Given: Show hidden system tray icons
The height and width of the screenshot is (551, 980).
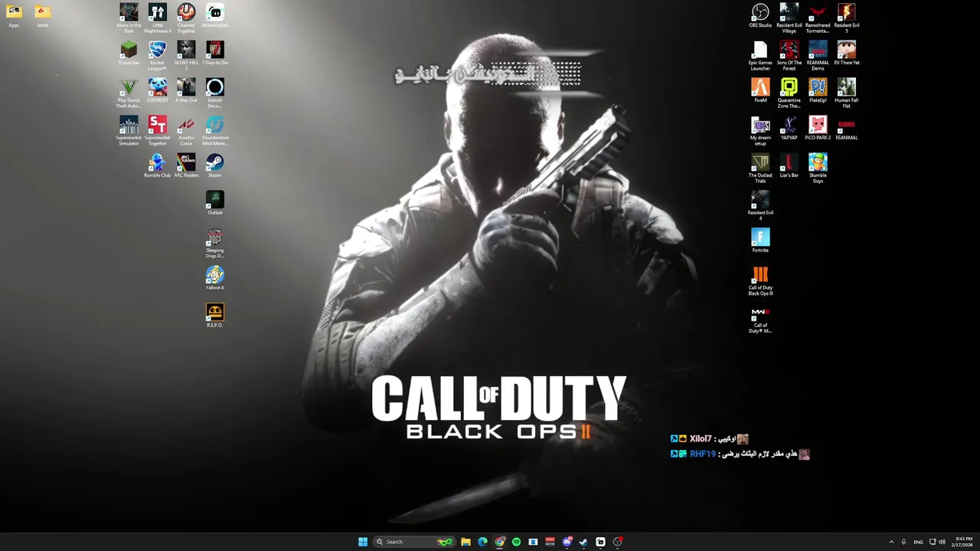Looking at the screenshot, I should click(891, 542).
